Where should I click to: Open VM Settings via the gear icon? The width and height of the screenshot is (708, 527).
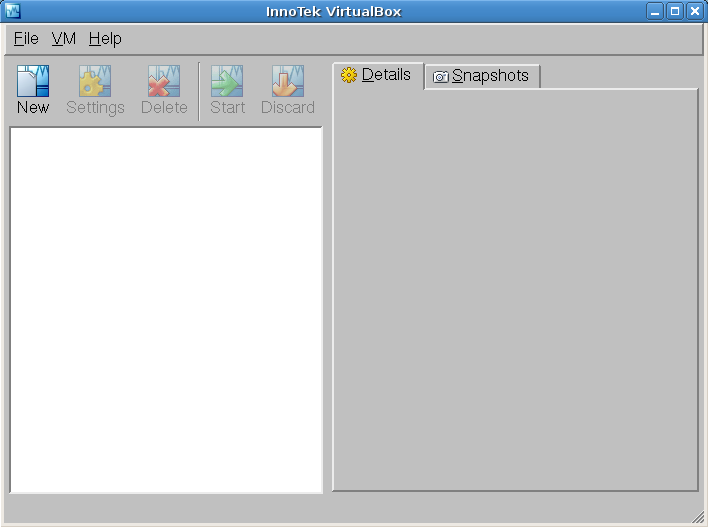coord(95,81)
